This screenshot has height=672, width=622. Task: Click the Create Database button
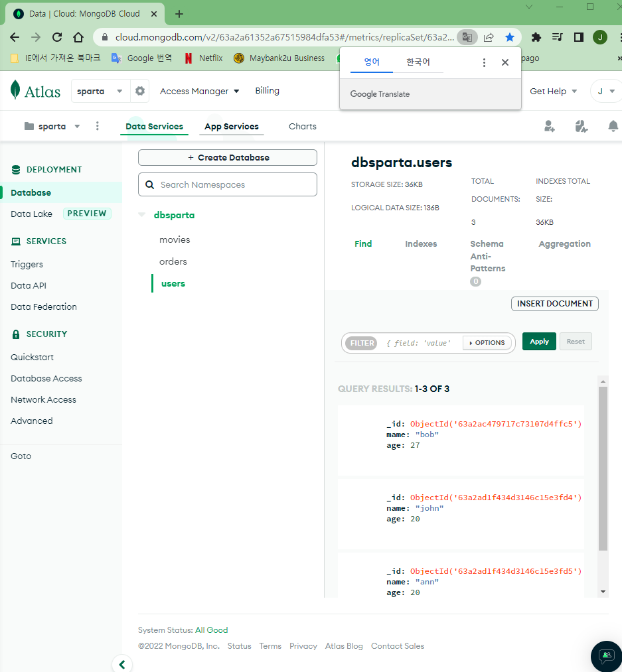click(x=227, y=157)
